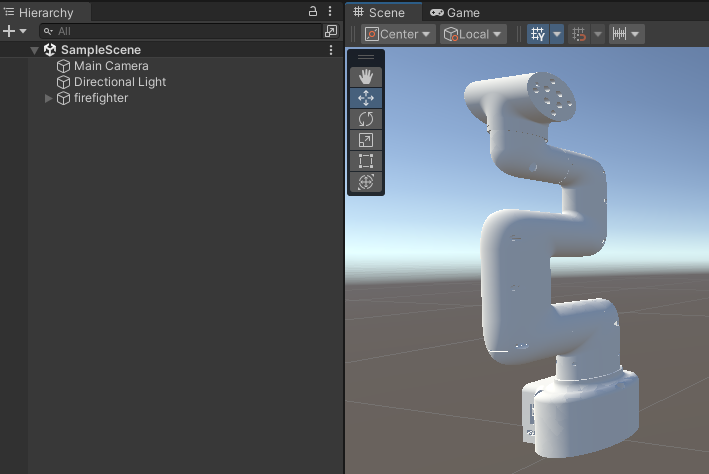Open the search type magnifier dropdown
Screen dimensions: 709x474
48,31
